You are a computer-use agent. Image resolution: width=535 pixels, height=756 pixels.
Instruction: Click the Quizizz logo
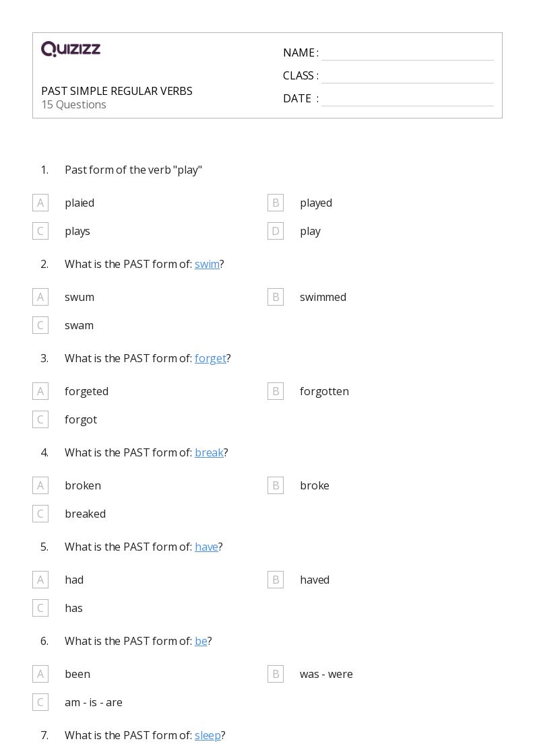71,48
